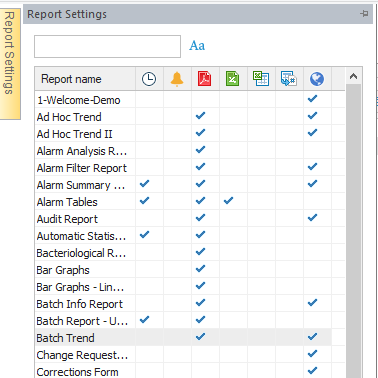The width and height of the screenshot is (378, 378).
Task: Click the Report Settings panel title bar
Action: tap(198, 14)
